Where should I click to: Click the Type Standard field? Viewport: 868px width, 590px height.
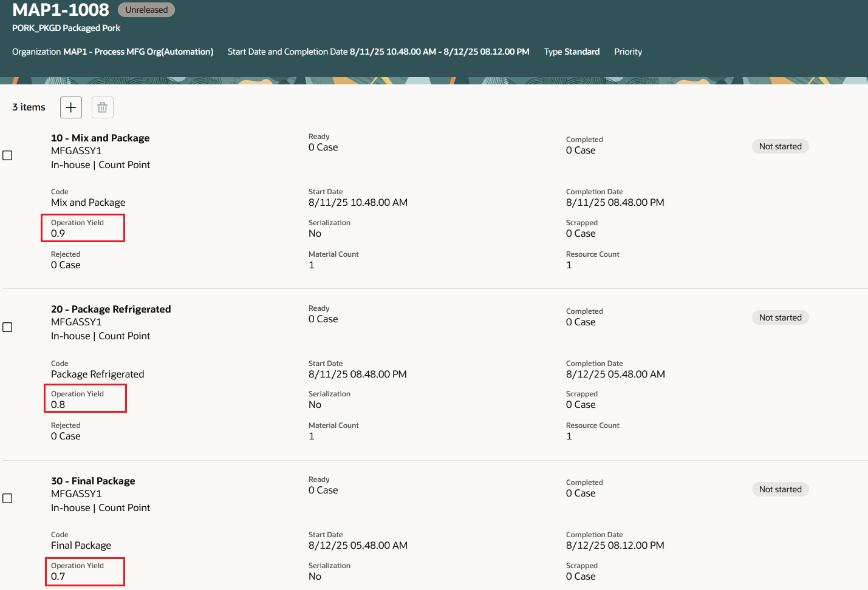(x=572, y=52)
